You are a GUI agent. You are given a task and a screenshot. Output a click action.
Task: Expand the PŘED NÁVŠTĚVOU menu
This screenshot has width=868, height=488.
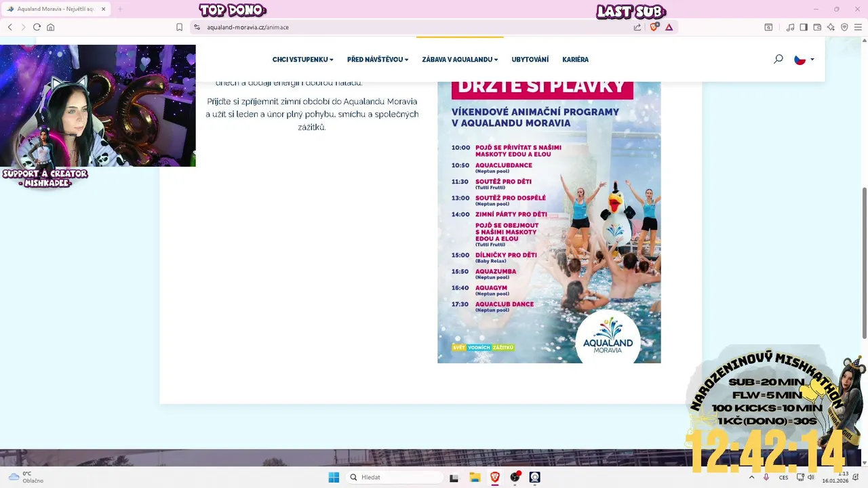pyautogui.click(x=378, y=60)
